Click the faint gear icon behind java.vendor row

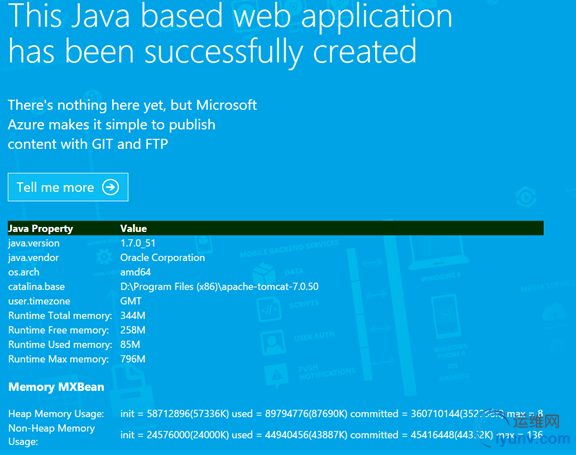[x=104, y=257]
